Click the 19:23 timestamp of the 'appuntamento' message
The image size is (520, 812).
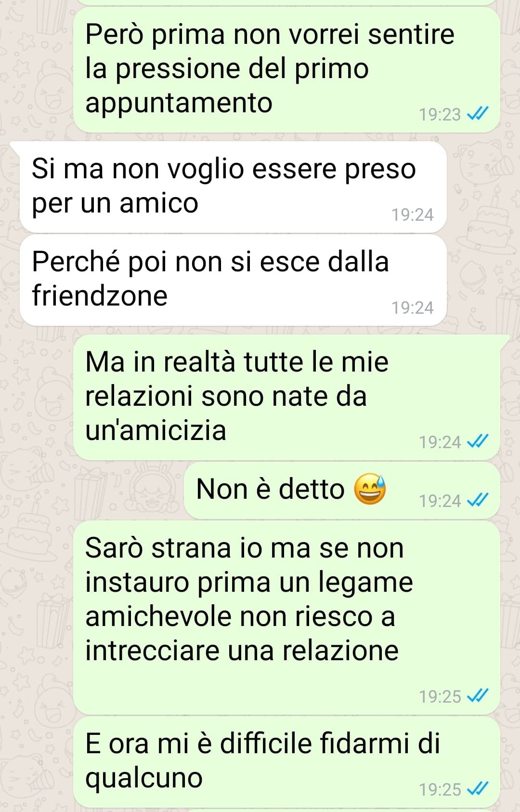(440, 114)
